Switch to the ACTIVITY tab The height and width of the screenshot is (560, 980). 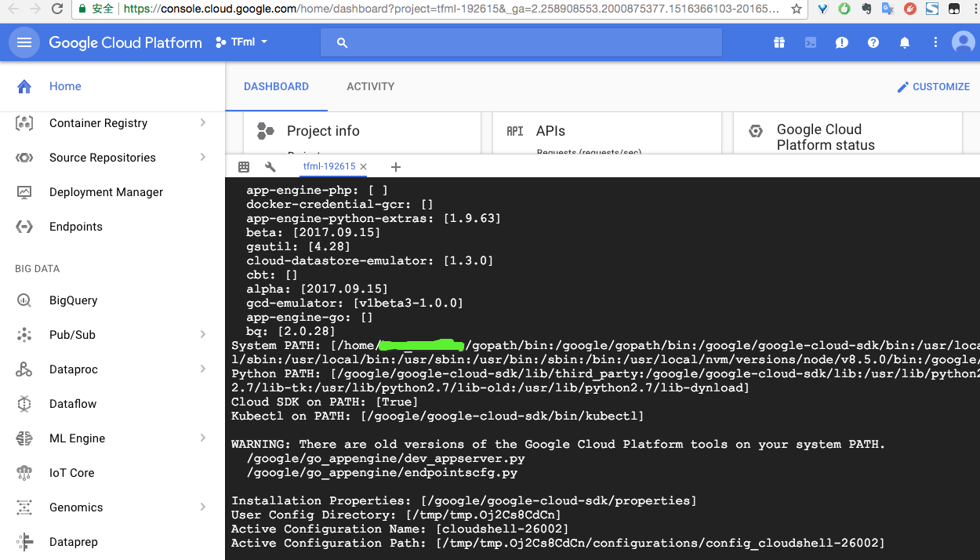[370, 86]
